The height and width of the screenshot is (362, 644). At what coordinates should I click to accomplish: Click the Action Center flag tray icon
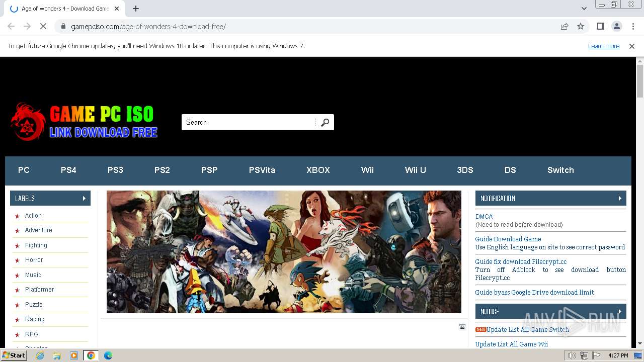tap(596, 355)
